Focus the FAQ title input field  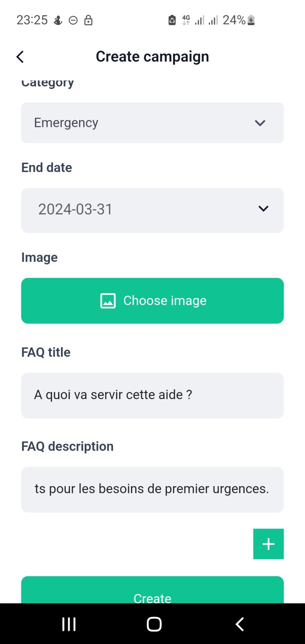coord(152,395)
